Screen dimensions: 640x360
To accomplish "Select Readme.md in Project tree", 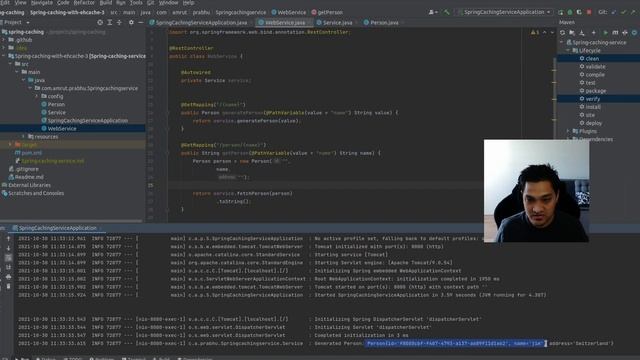I will click(x=29, y=177).
